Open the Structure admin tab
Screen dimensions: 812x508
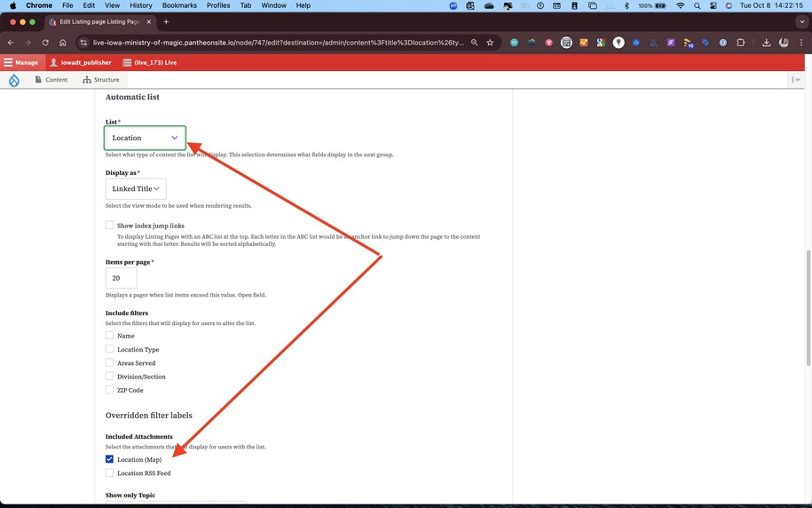101,79
